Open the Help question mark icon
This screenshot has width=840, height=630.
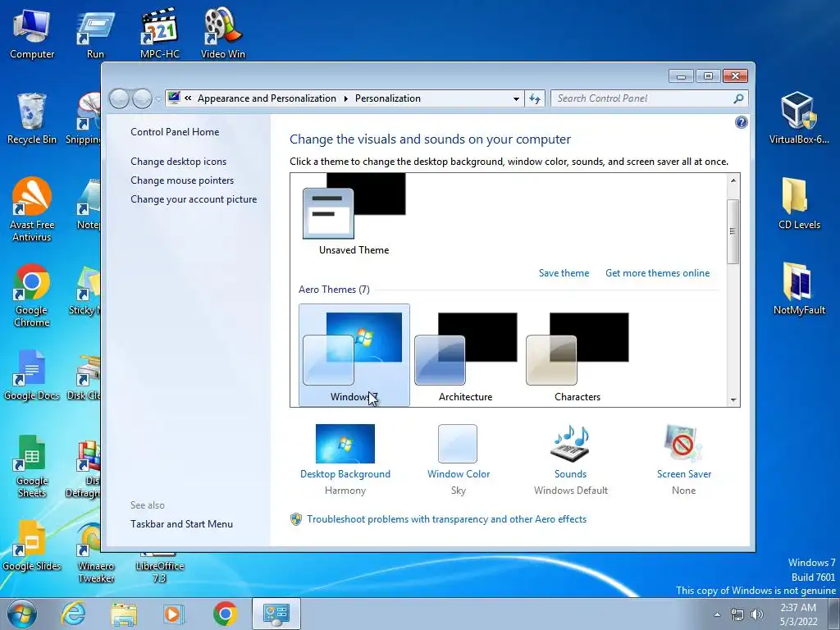[x=741, y=122]
